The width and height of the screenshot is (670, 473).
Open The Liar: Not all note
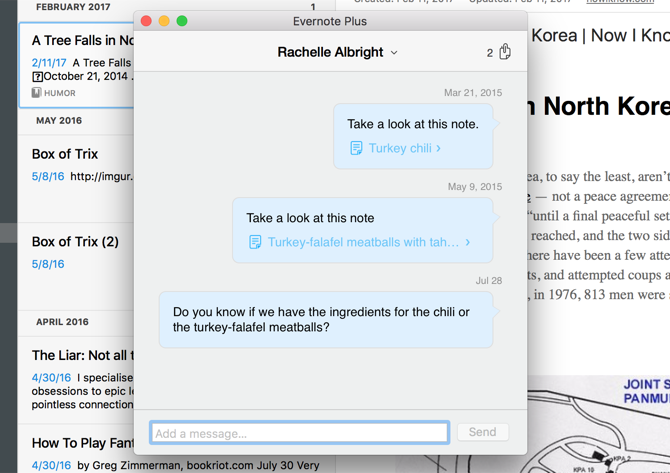coord(76,380)
